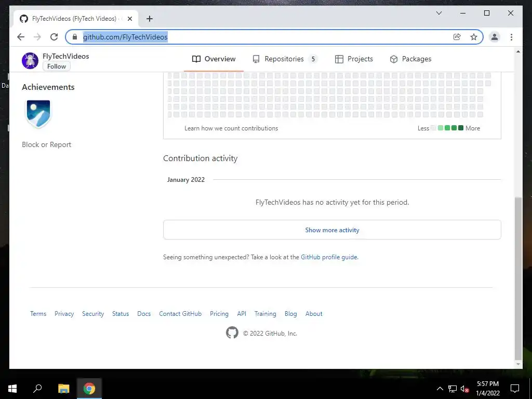
Task: Show hidden system tray icons
Action: [440, 389]
